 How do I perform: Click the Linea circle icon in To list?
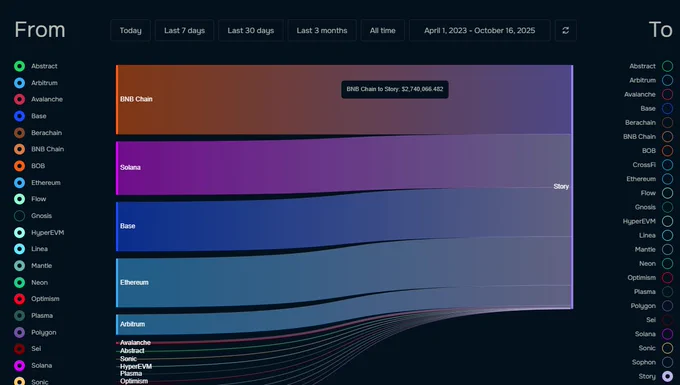click(x=667, y=235)
